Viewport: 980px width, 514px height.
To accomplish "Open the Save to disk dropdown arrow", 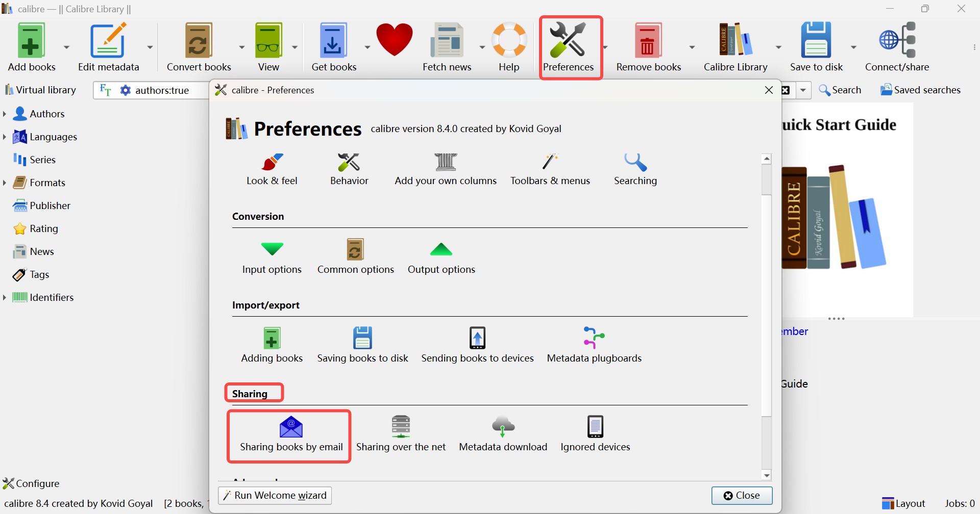I will (854, 47).
